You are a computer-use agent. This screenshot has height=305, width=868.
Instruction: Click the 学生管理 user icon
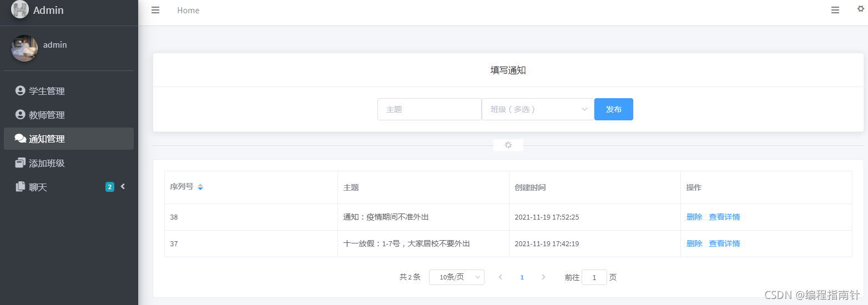21,91
